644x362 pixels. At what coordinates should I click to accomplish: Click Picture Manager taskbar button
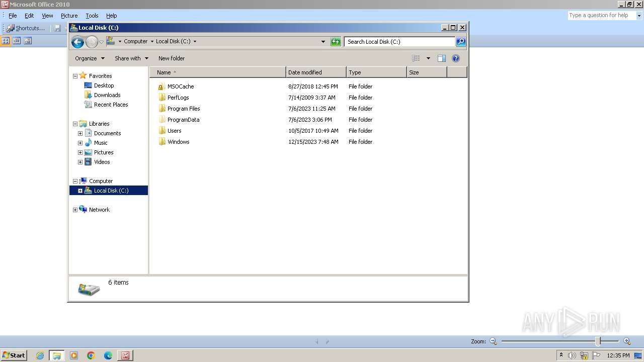125,355
